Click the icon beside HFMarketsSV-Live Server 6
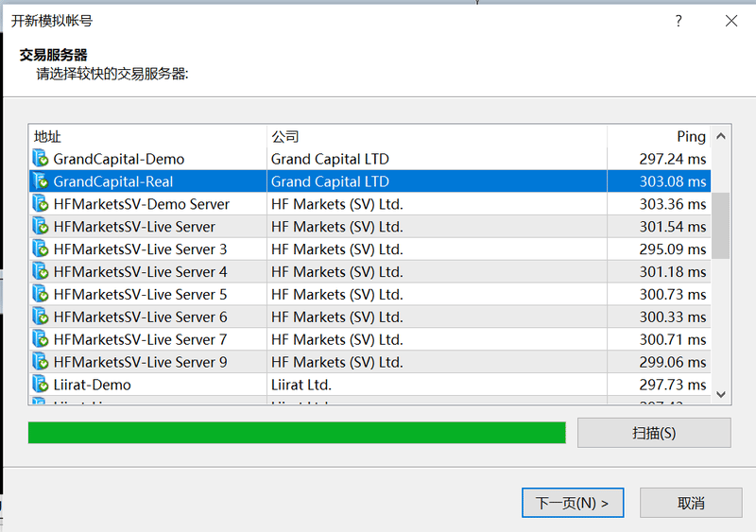Image resolution: width=756 pixels, height=532 pixels. [x=41, y=317]
